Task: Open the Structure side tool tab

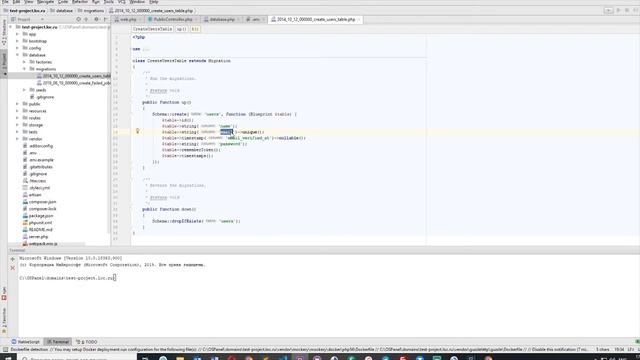Action: pos(4,32)
